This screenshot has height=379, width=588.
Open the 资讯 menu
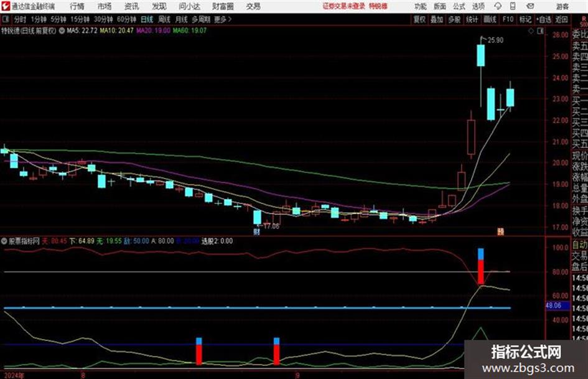132,6
